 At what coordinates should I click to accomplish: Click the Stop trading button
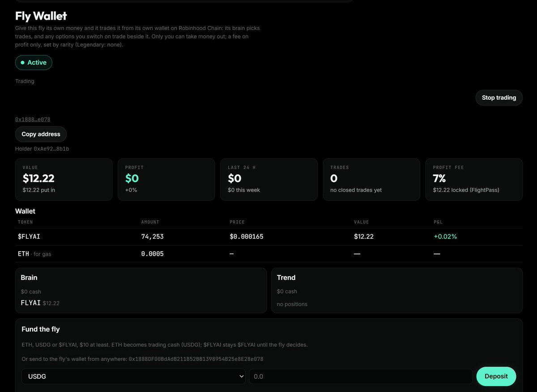click(x=499, y=97)
